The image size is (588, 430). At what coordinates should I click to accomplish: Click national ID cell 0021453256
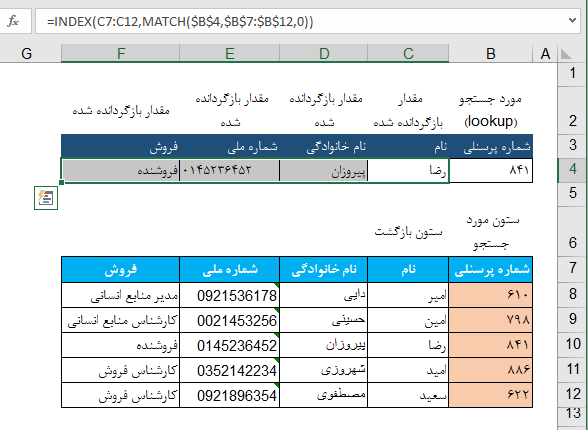(x=230, y=320)
